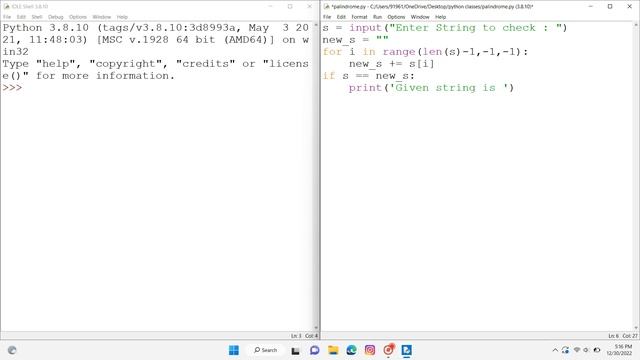Click Ln: 3 Col: 4 status in shell

[304, 336]
